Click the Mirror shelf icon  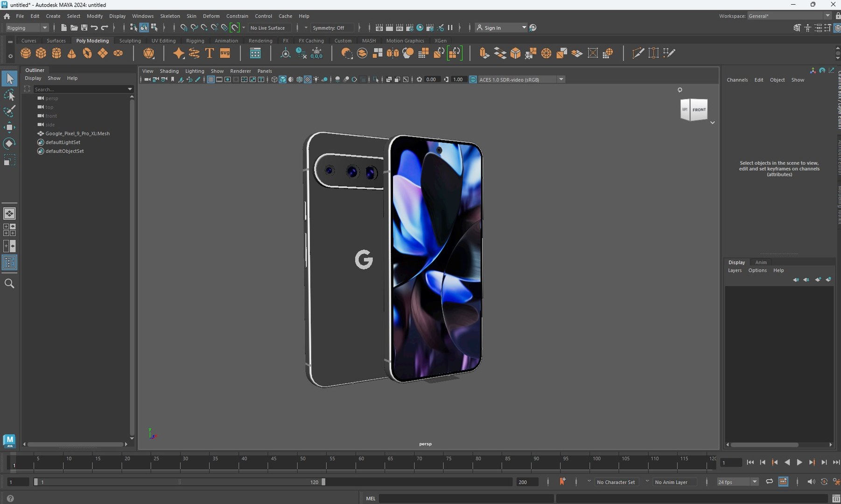[392, 53]
